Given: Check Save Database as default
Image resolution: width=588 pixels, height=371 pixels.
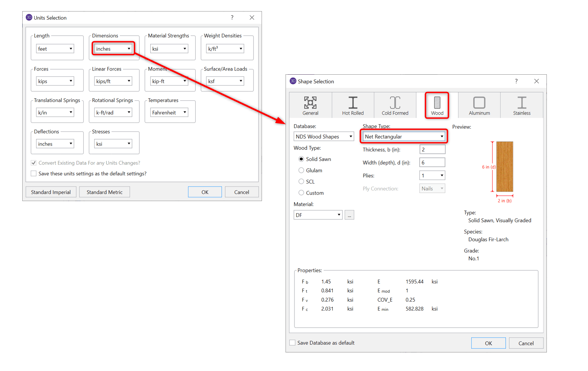Looking at the screenshot, I should click(x=293, y=343).
